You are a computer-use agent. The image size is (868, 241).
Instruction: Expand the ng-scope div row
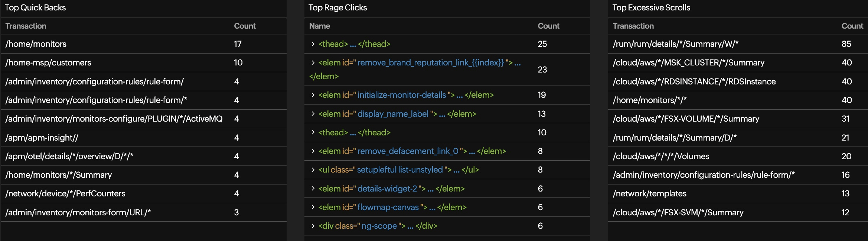tap(313, 226)
